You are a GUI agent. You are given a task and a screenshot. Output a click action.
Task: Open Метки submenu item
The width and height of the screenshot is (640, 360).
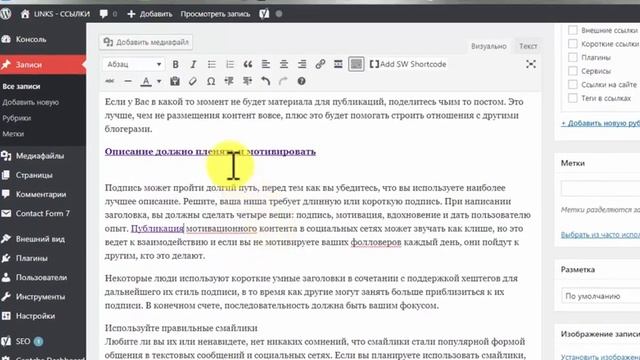13,134
